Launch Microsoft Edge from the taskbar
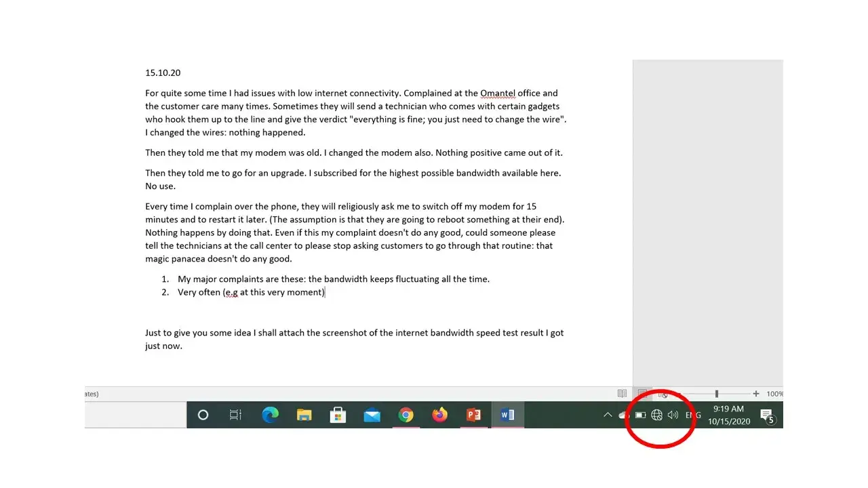 [x=270, y=415]
